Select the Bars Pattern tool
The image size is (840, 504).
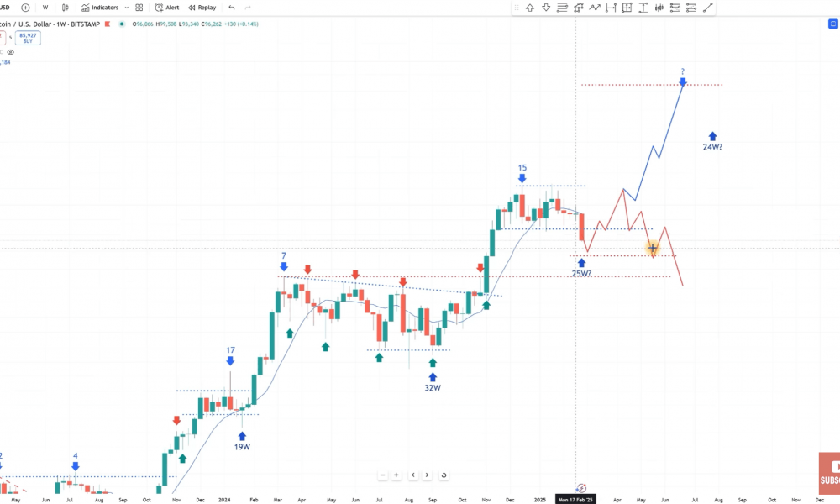click(659, 8)
